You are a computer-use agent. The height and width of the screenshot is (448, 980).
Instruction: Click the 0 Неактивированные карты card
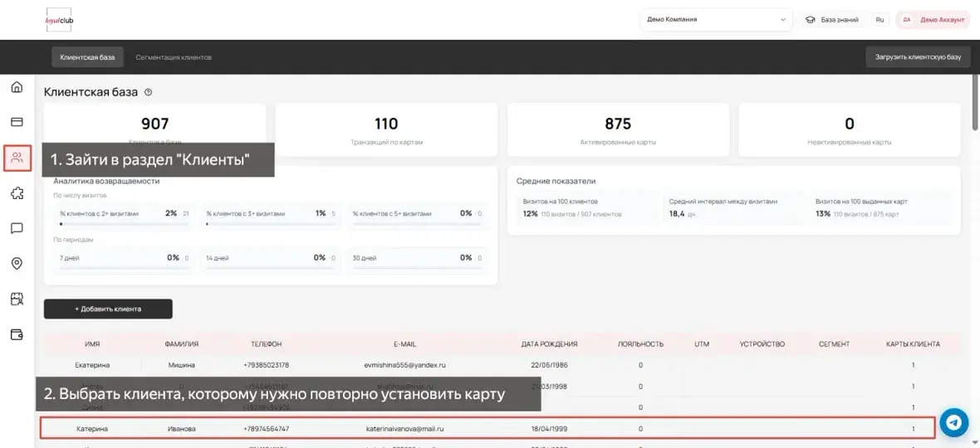[x=850, y=129]
